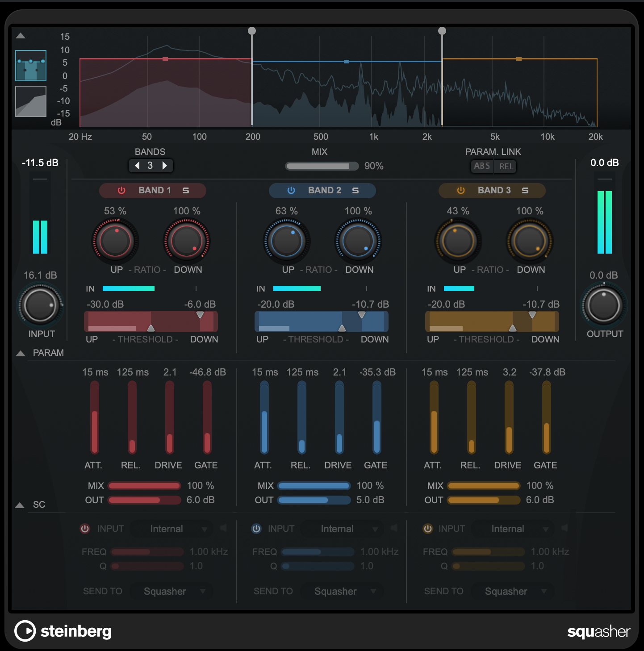
Task: Click Band 2 gate fader
Action: 377,417
